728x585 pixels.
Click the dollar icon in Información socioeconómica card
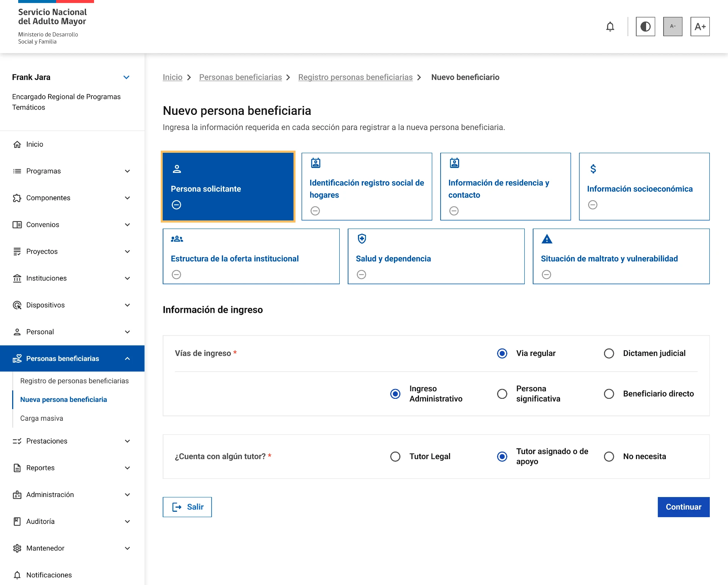(x=593, y=169)
